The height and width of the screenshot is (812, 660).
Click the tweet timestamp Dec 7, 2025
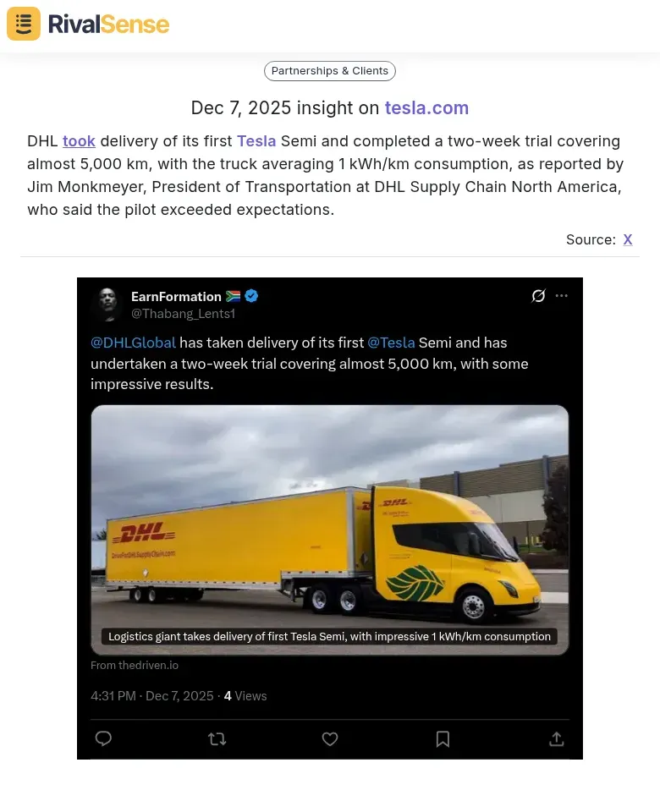click(180, 696)
